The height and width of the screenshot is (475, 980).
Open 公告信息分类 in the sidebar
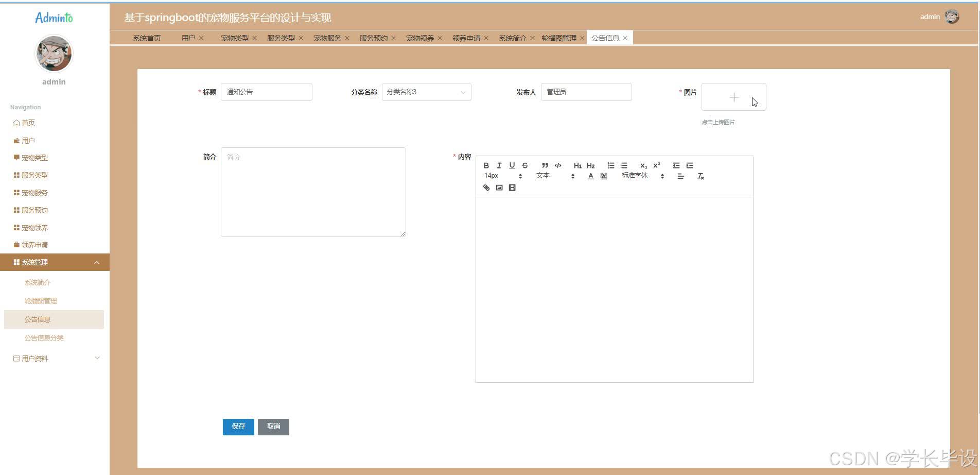coord(44,338)
